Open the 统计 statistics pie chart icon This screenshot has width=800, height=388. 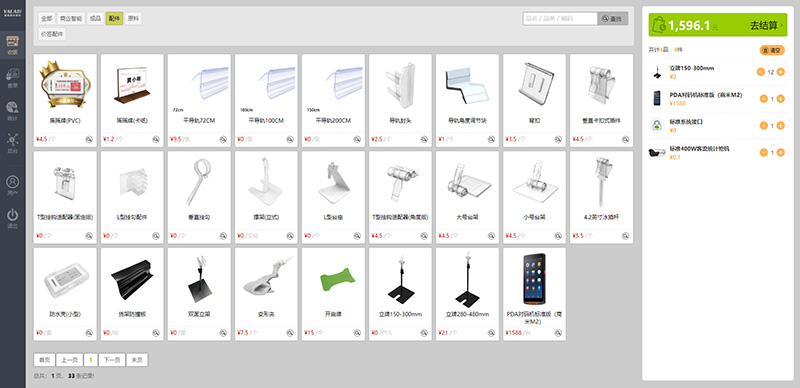click(12, 111)
